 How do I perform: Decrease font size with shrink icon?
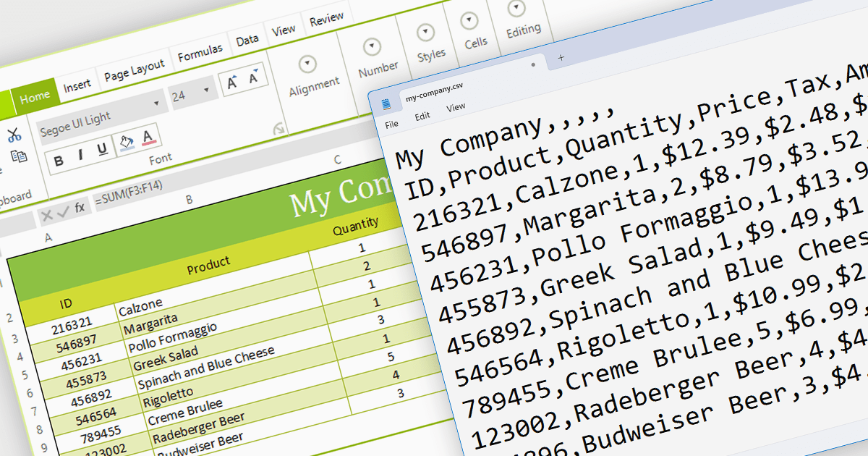(255, 77)
